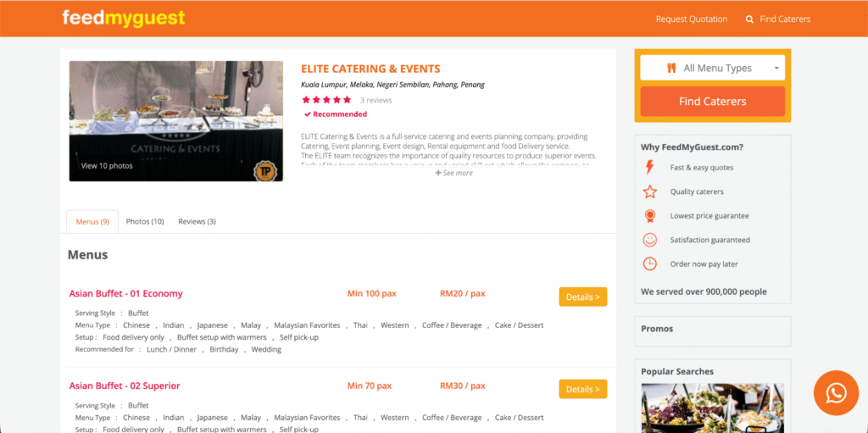Screen dimensions: 868x433
Task: Click the five-star rating for Elite Catering
Action: 326,100
